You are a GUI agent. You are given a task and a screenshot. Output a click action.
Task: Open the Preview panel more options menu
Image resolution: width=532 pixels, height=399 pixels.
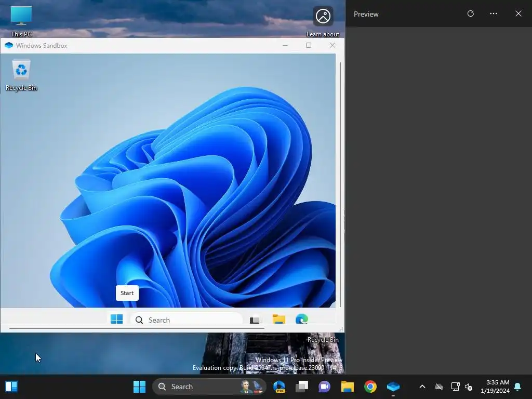494,14
